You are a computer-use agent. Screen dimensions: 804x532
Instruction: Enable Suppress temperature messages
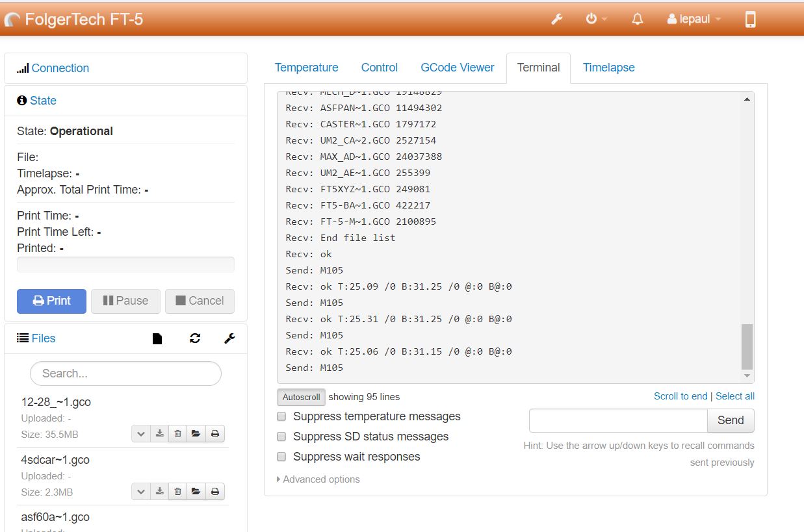[x=281, y=416]
